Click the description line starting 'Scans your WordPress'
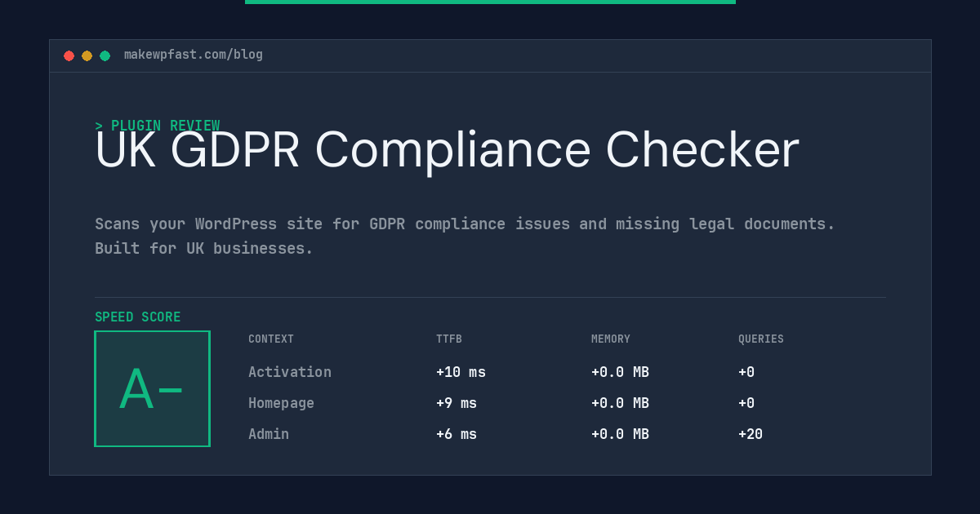980x514 pixels. 465,224
